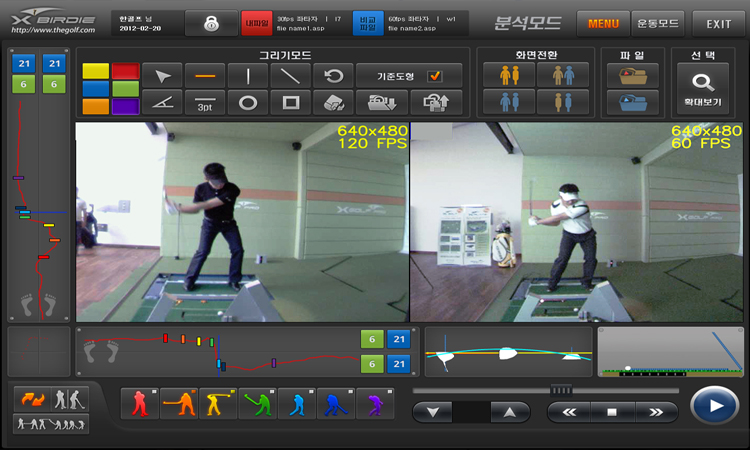Select the diagonal line drawing tool
Image resolution: width=750 pixels, height=450 pixels.
click(290, 76)
